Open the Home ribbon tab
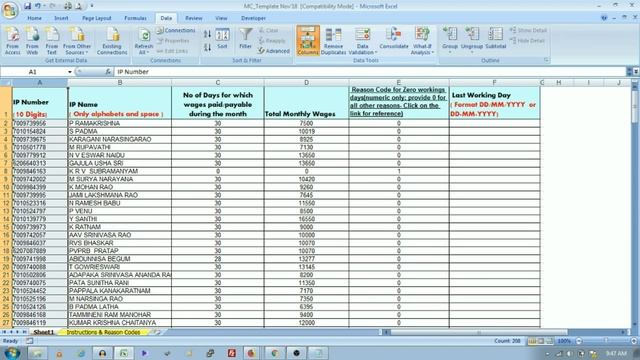 point(34,18)
